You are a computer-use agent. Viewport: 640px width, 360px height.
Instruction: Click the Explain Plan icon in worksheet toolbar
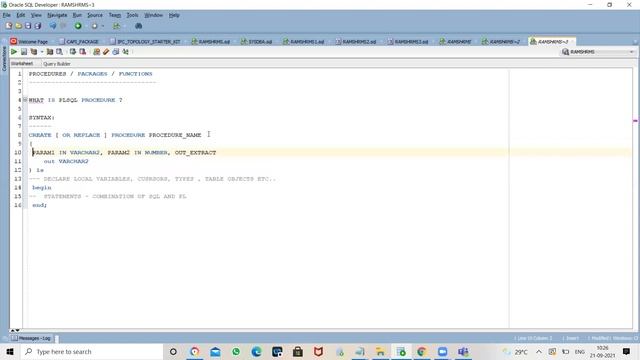point(34,52)
